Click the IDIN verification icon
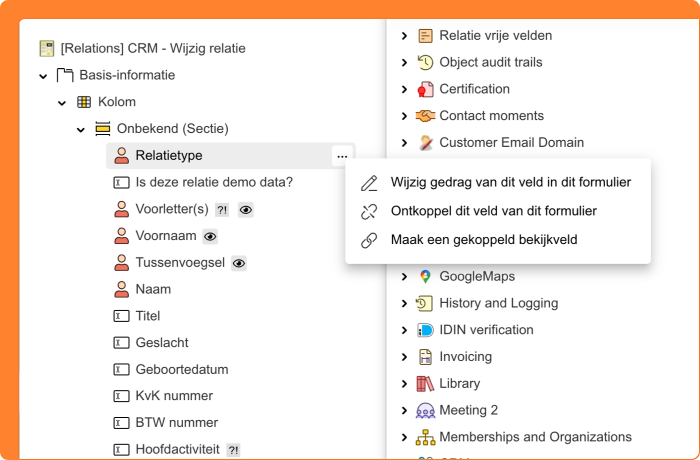Screen dimensions: 700x460 point(425,330)
